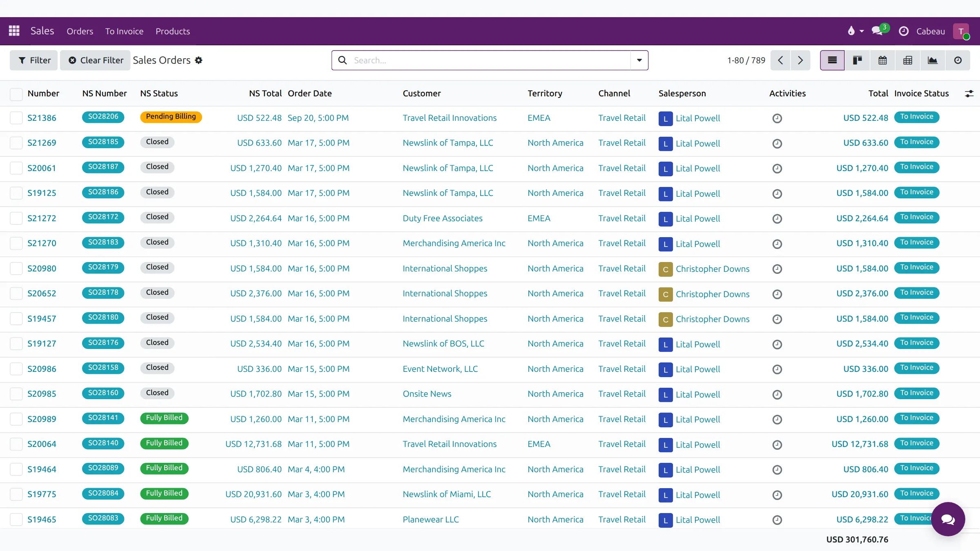Expand the search options dropdown arrow

click(x=639, y=60)
